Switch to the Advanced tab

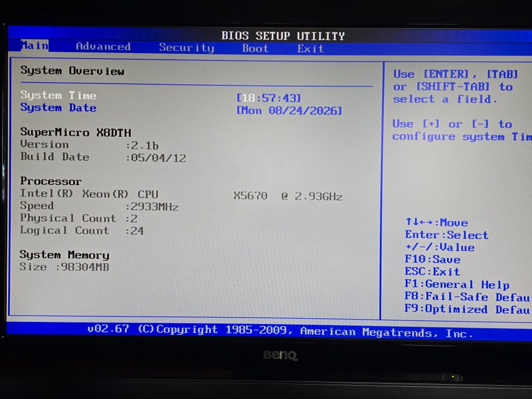(x=103, y=47)
